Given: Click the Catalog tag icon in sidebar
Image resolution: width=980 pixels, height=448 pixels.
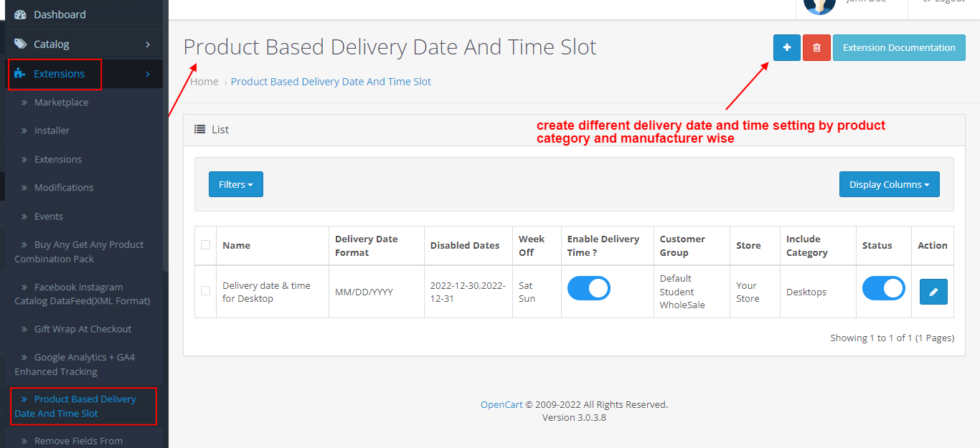Looking at the screenshot, I should (x=21, y=43).
